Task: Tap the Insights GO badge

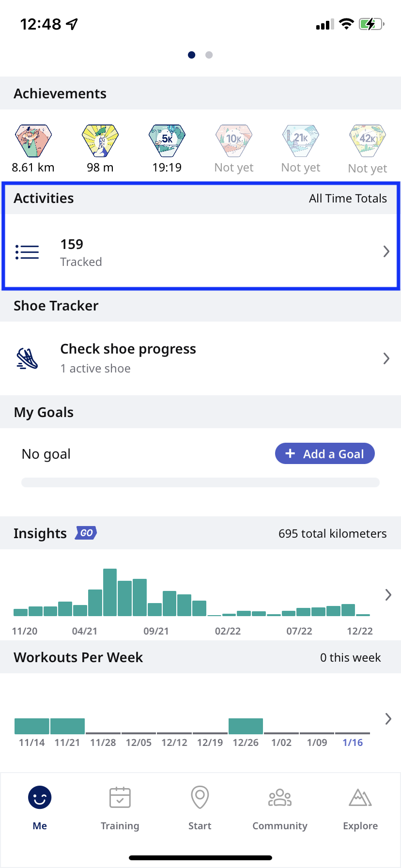Action: (86, 533)
